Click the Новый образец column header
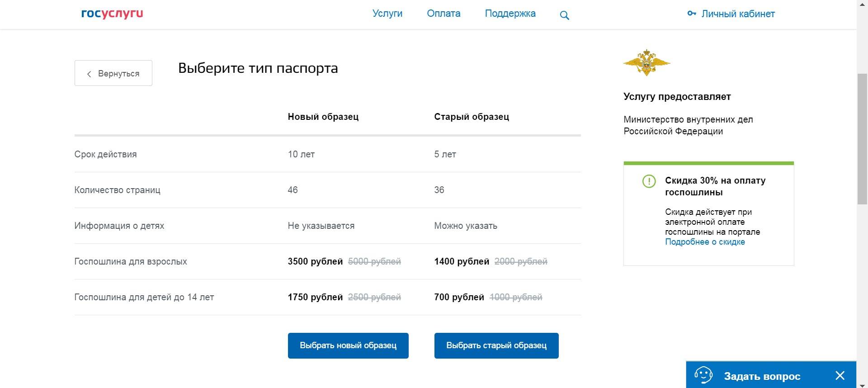Viewport: 868px width, 388px height. pyautogui.click(x=323, y=117)
